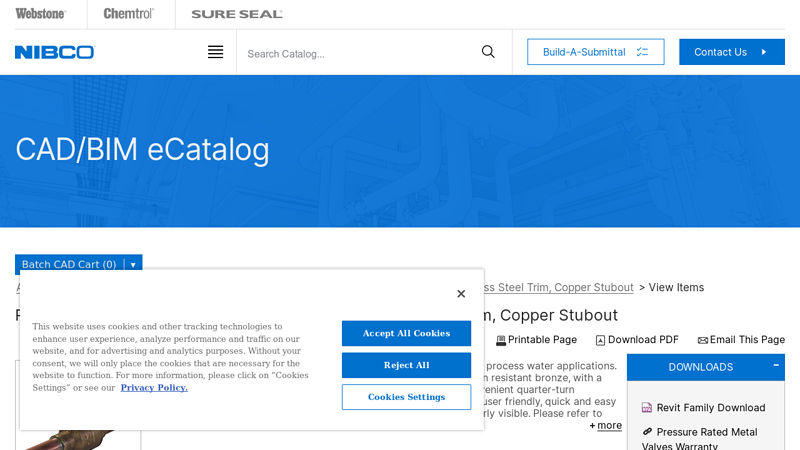Screen dimensions: 800x450
Task: Click Download PDF link
Action: (x=643, y=340)
